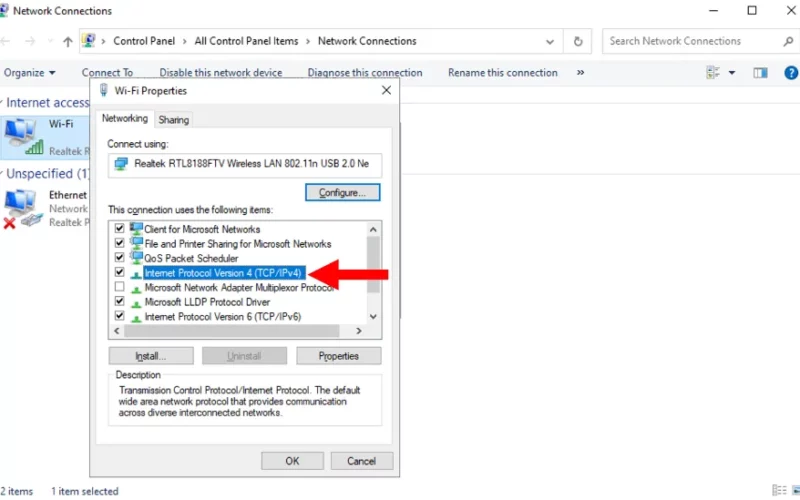Show more toolbar commands chevron

(x=580, y=72)
